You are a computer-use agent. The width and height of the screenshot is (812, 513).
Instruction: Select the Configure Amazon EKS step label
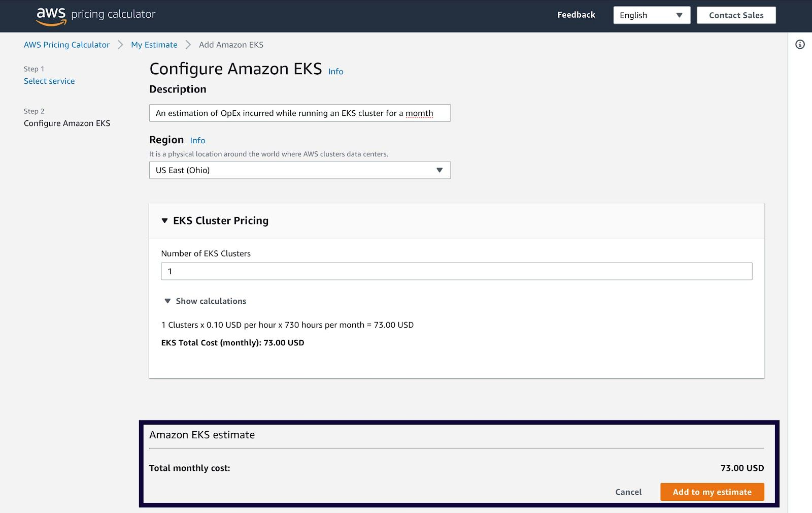67,123
